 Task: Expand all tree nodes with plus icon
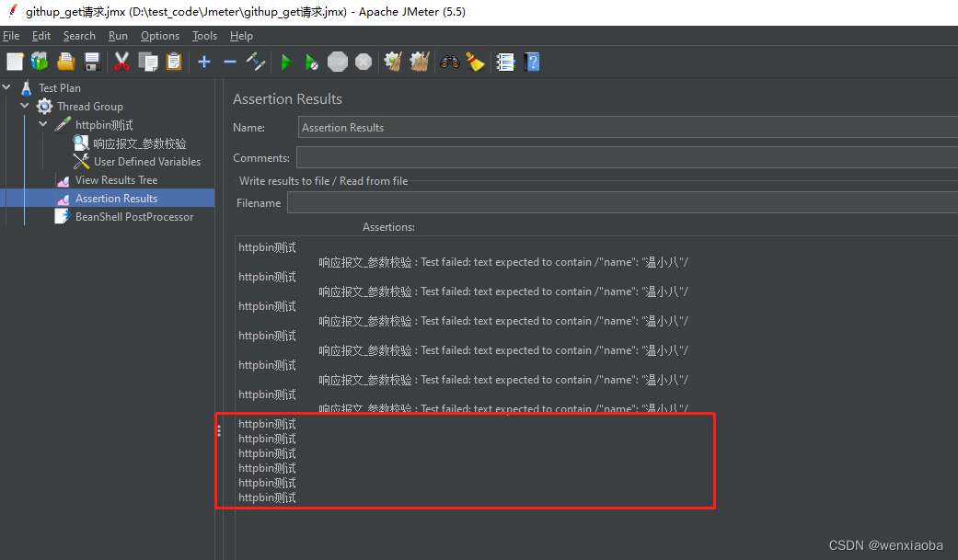[x=203, y=62]
